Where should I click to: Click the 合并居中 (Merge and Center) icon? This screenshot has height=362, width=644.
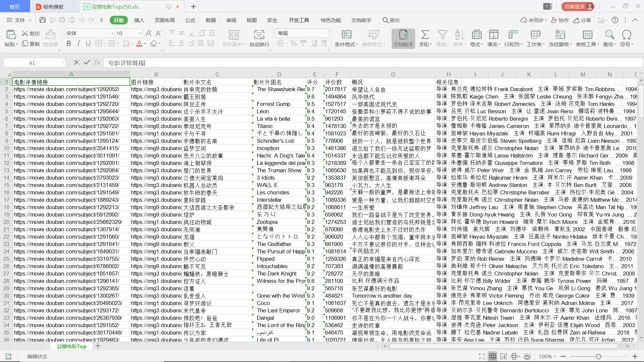tap(234, 38)
